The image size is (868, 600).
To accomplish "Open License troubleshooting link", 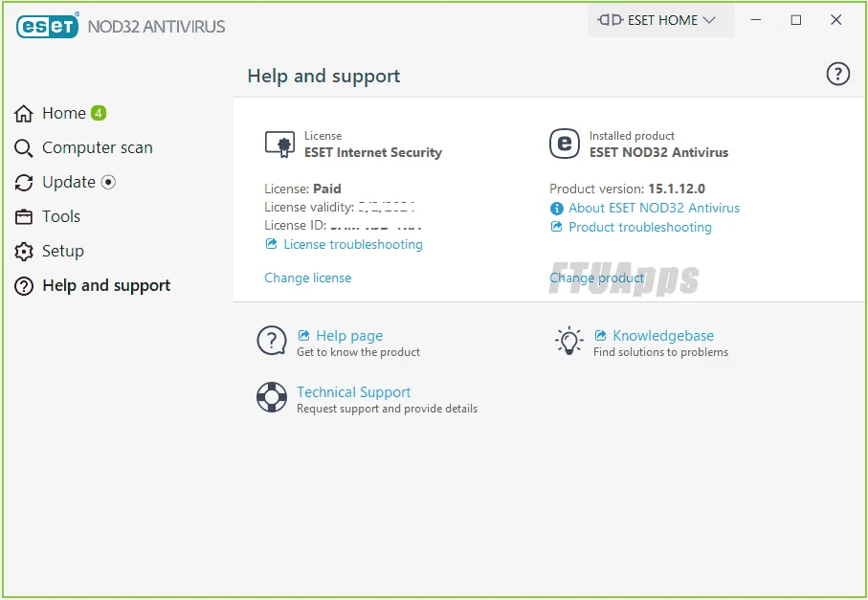I will point(353,244).
